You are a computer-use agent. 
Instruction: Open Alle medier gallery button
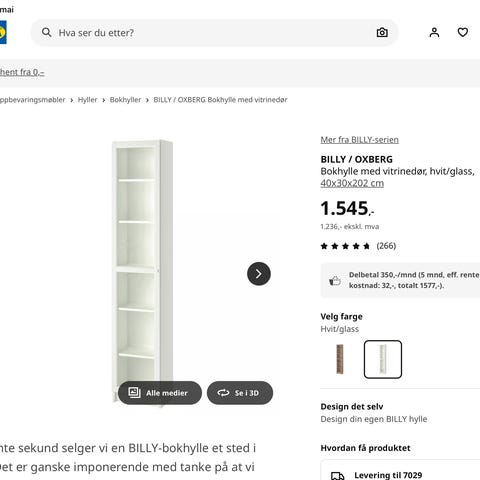[160, 393]
